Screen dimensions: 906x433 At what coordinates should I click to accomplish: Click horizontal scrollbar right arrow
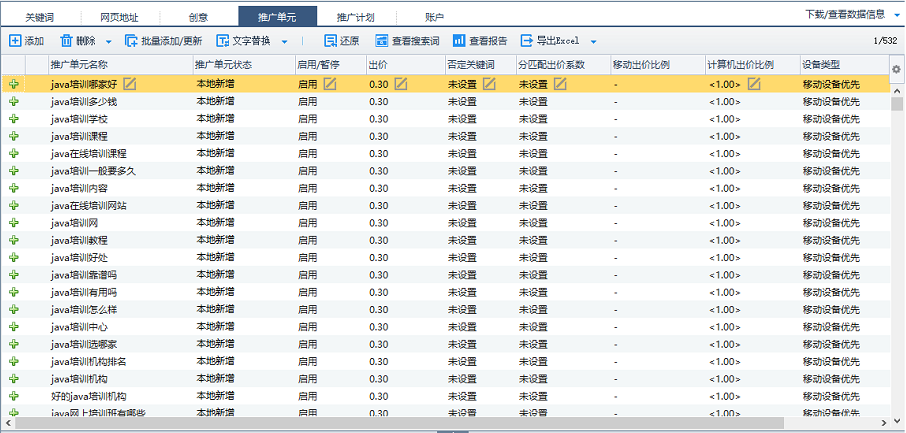(885, 422)
